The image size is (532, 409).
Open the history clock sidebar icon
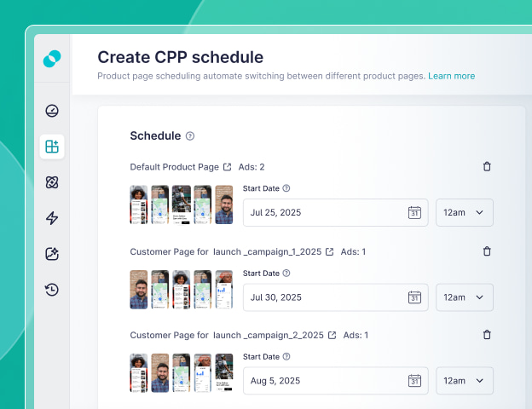[52, 290]
